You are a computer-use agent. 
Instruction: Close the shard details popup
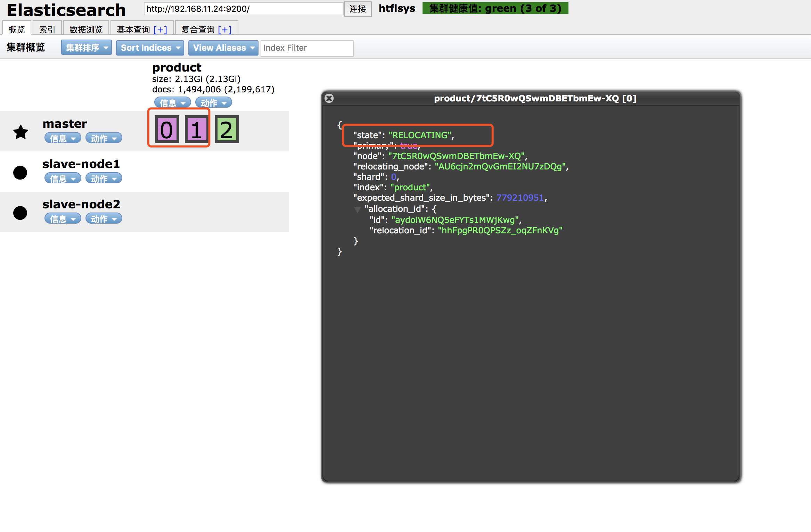[x=329, y=98]
